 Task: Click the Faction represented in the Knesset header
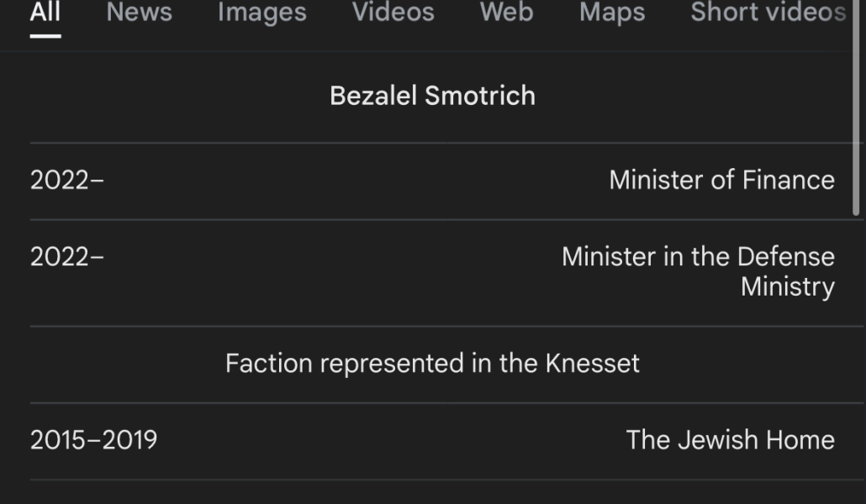[433, 364]
